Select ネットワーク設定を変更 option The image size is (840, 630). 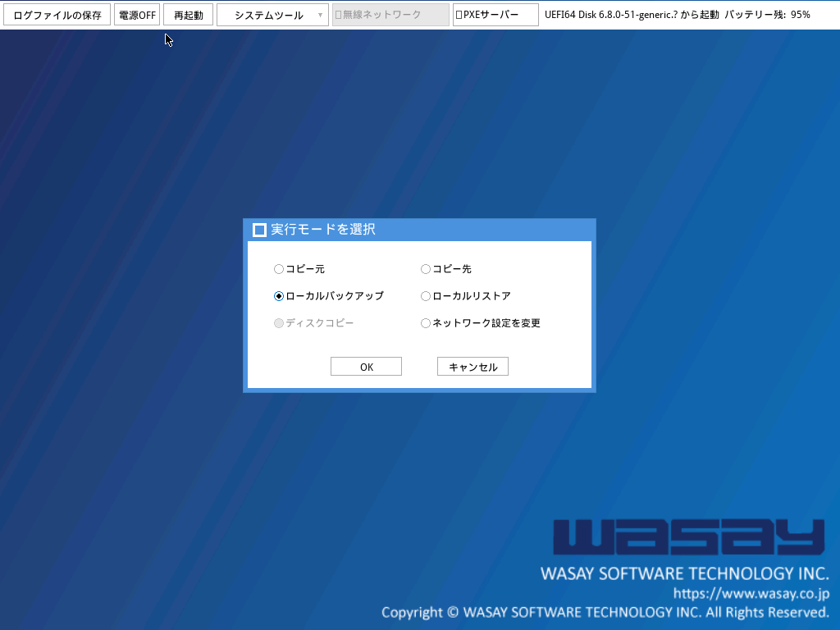(426, 323)
